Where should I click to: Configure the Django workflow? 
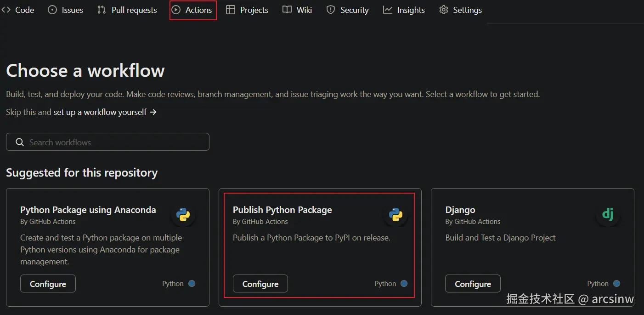[473, 284]
